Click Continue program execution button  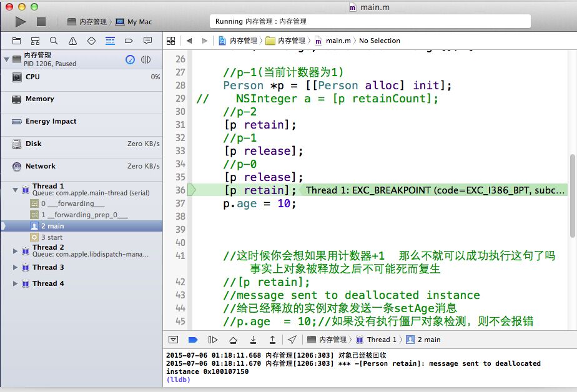213,340
